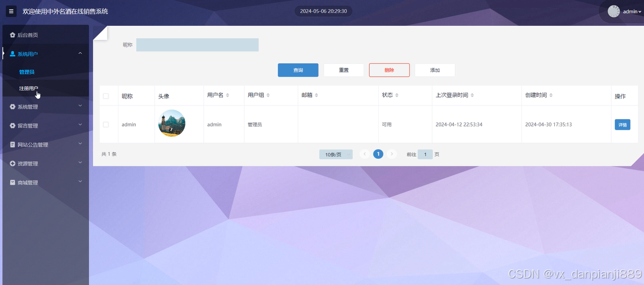The height and width of the screenshot is (285, 644).
Task: Open the 系统管理 menu label
Action: coord(28,107)
